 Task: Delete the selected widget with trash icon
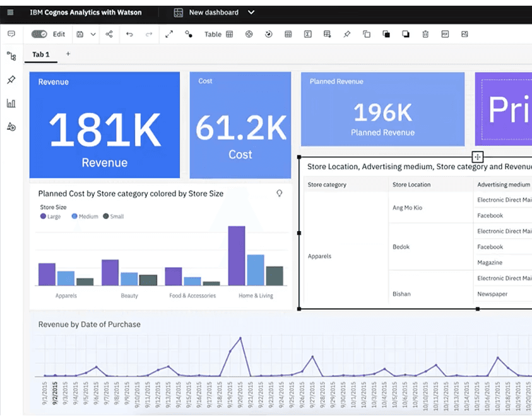pyautogui.click(x=425, y=34)
